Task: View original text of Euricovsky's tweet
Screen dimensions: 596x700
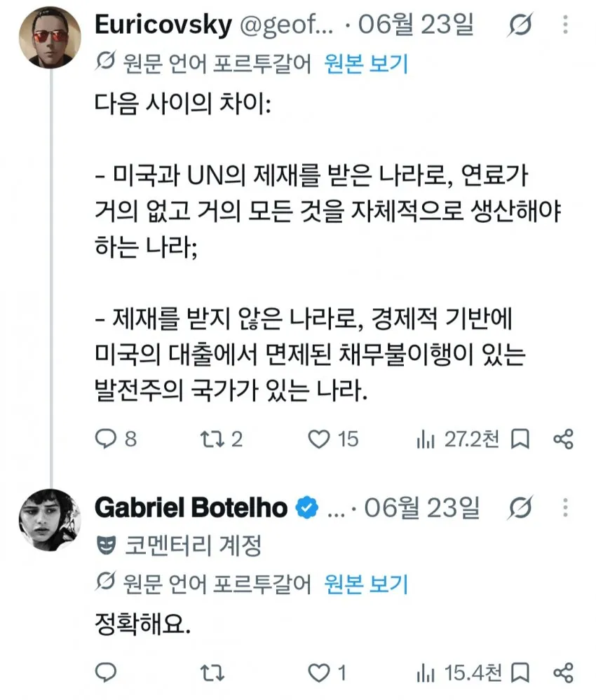Action: pos(366,64)
